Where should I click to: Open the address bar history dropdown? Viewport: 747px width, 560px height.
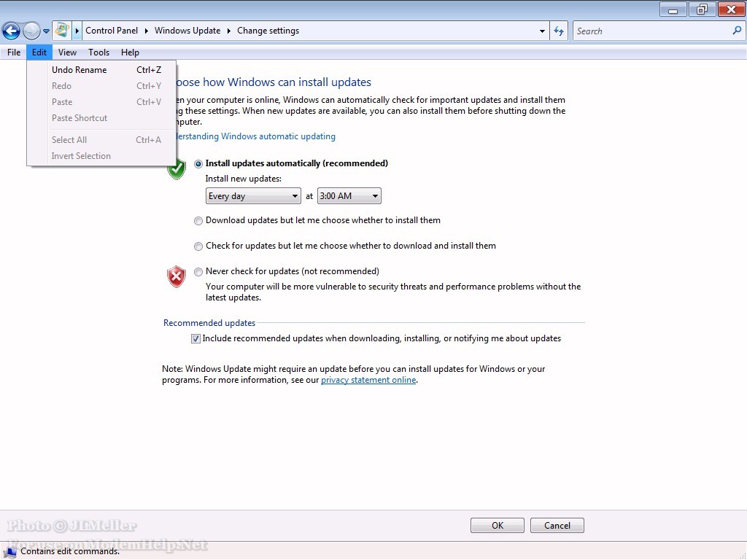point(542,31)
